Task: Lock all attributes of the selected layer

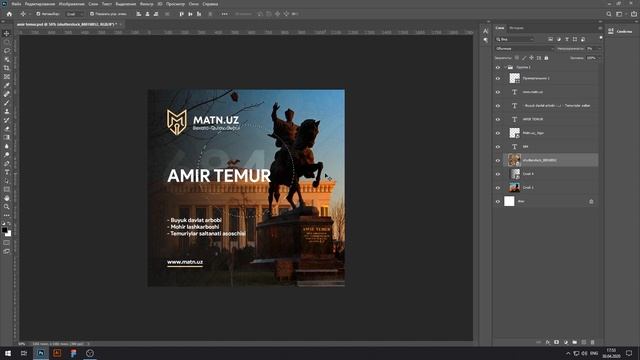Action: point(546,58)
